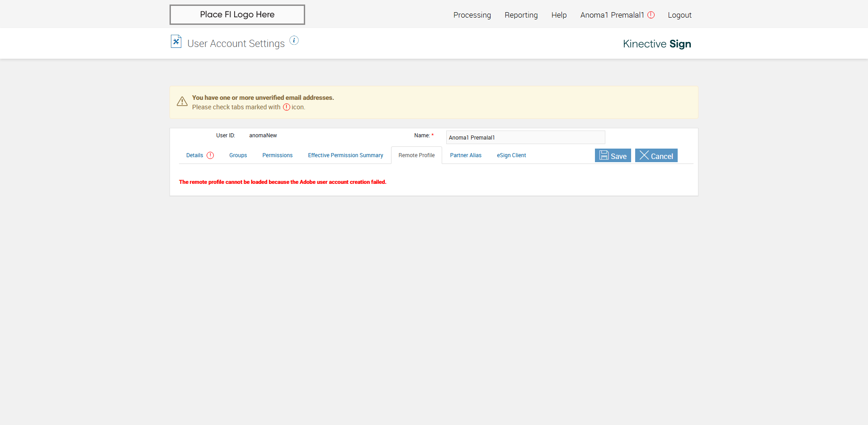Click the red alert icon in banner text
This screenshot has width=868, height=425.
[x=287, y=107]
